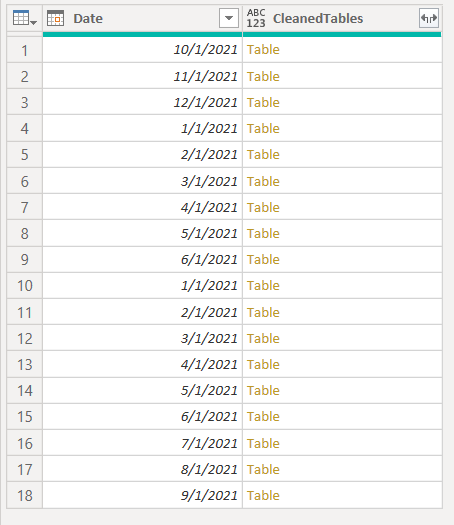Open the Table link in row 5

pos(263,155)
